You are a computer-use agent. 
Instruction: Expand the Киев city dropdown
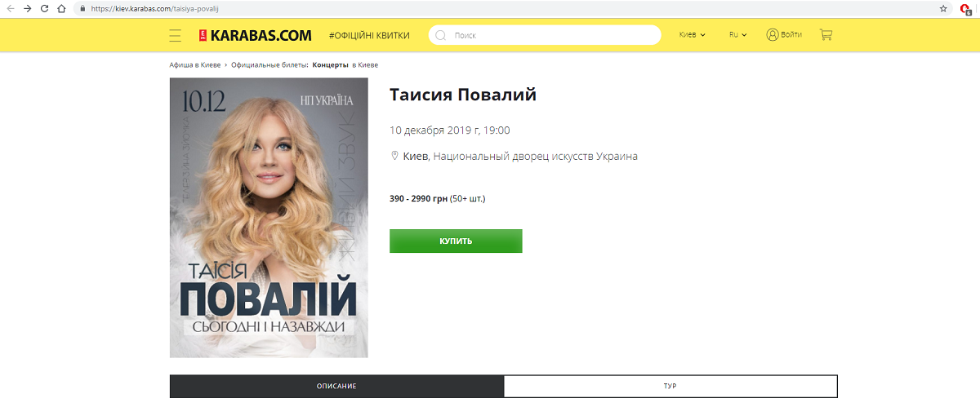pyautogui.click(x=693, y=35)
